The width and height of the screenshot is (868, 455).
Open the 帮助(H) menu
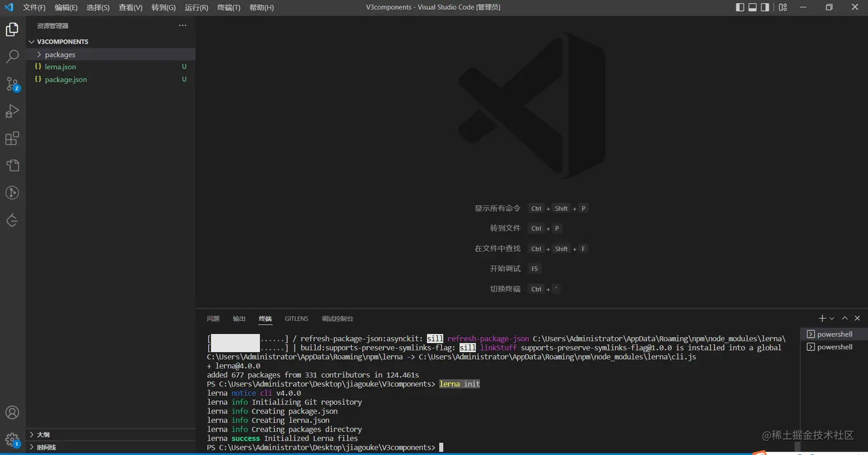(262, 7)
